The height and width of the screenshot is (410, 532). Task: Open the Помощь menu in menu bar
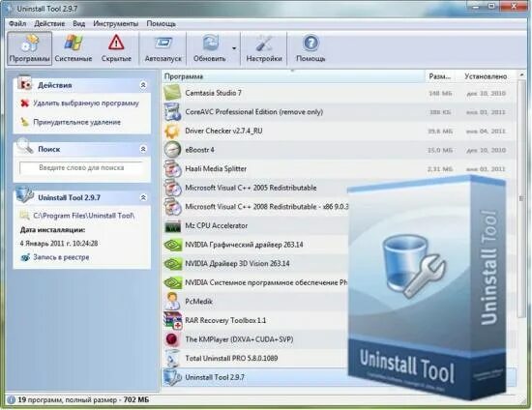(161, 24)
